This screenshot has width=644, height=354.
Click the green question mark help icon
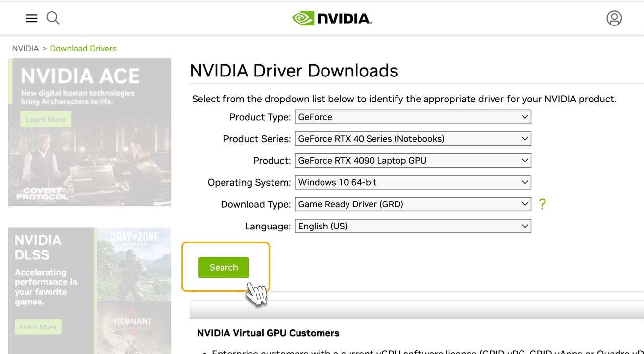point(542,204)
